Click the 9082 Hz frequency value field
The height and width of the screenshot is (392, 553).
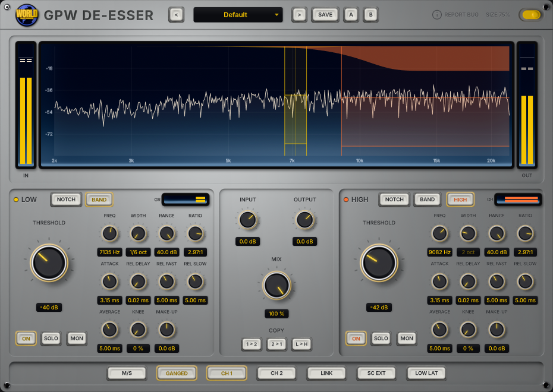(440, 252)
